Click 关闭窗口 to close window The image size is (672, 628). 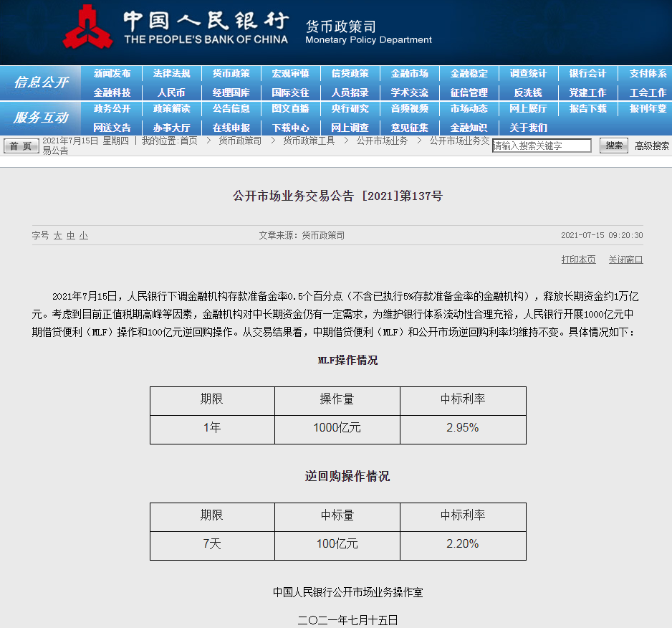pos(625,260)
